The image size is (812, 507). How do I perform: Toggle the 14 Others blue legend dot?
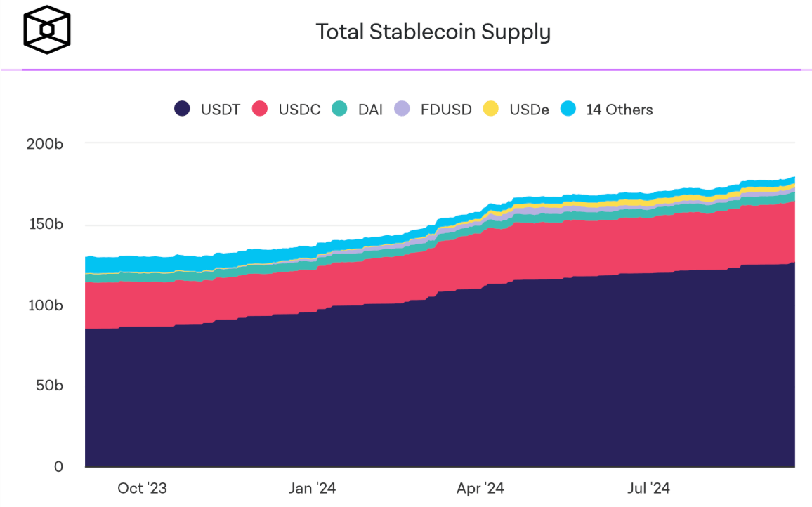[568, 109]
